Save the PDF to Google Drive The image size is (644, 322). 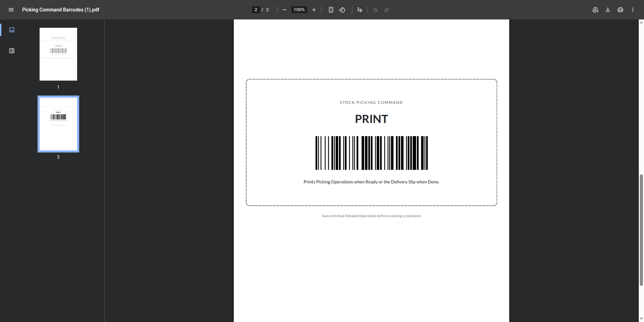[x=595, y=10]
